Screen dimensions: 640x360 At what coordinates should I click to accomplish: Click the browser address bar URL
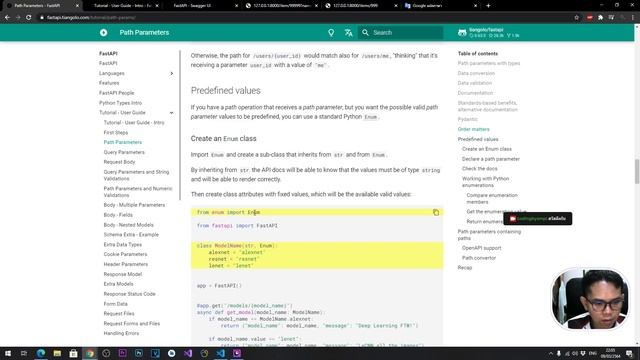pyautogui.click(x=91, y=18)
